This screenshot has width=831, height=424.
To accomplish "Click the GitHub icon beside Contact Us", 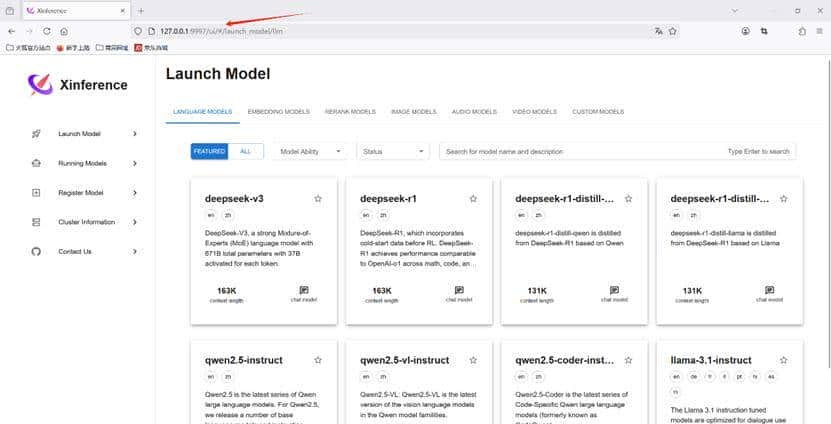I will 36,251.
